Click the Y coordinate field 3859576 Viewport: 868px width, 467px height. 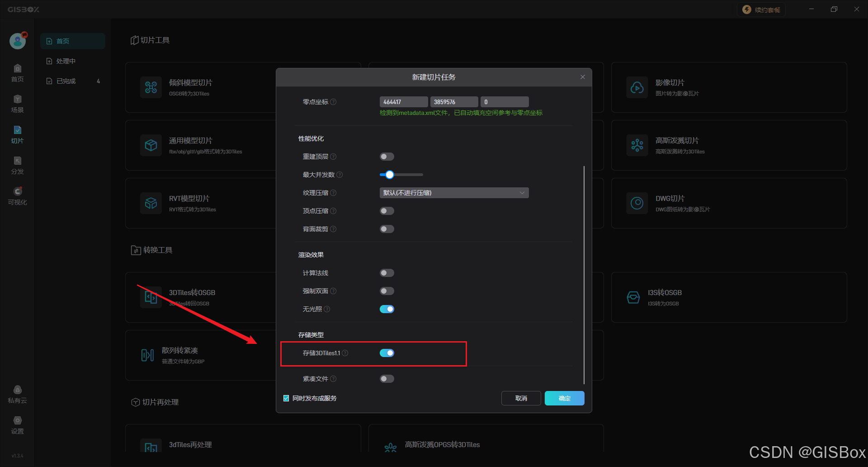454,102
